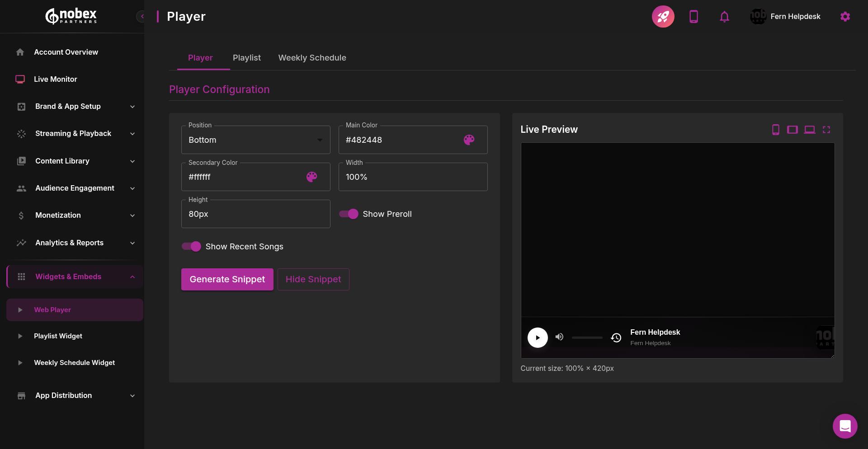Open Live Preview in fullscreen mode
868x449 pixels.
click(827, 130)
